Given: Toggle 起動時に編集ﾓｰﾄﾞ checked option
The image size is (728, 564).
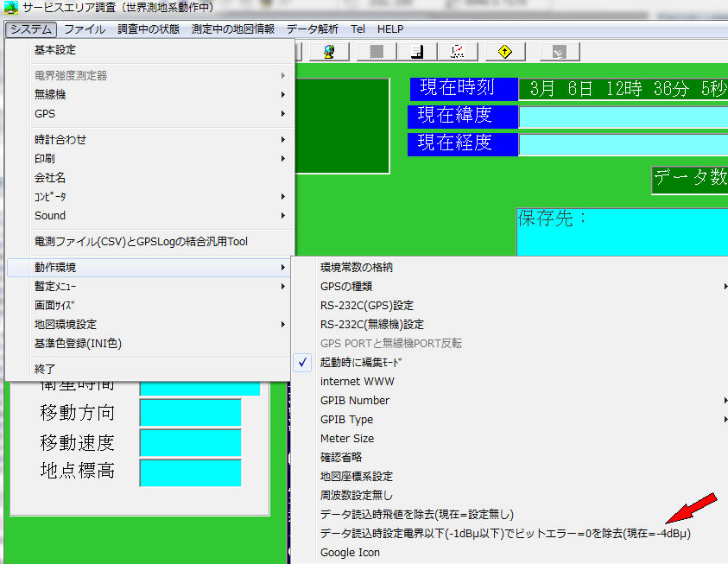Looking at the screenshot, I should click(359, 363).
